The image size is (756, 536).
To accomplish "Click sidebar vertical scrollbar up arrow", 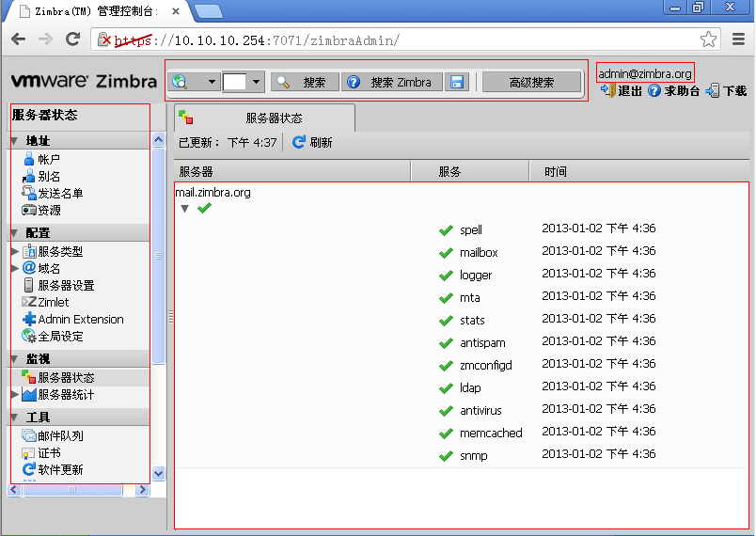I will 158,140.
